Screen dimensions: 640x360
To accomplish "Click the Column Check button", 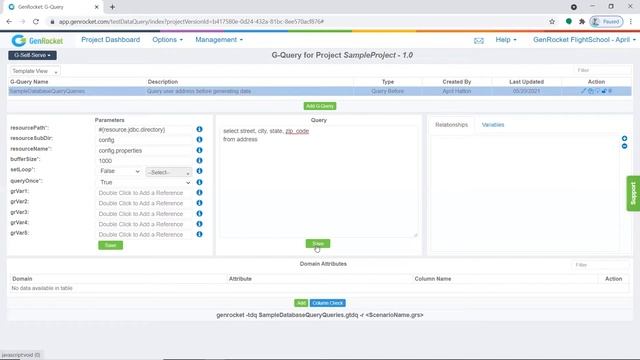I will click(327, 303).
